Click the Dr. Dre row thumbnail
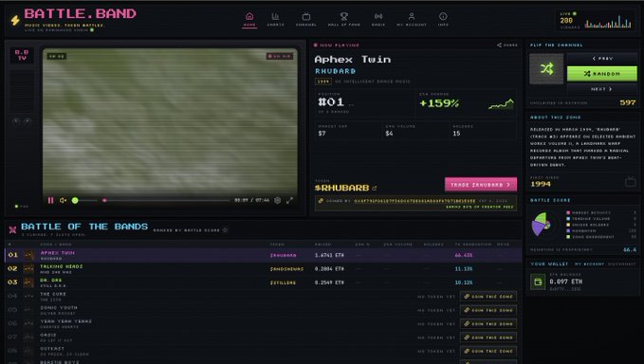 coord(28,282)
